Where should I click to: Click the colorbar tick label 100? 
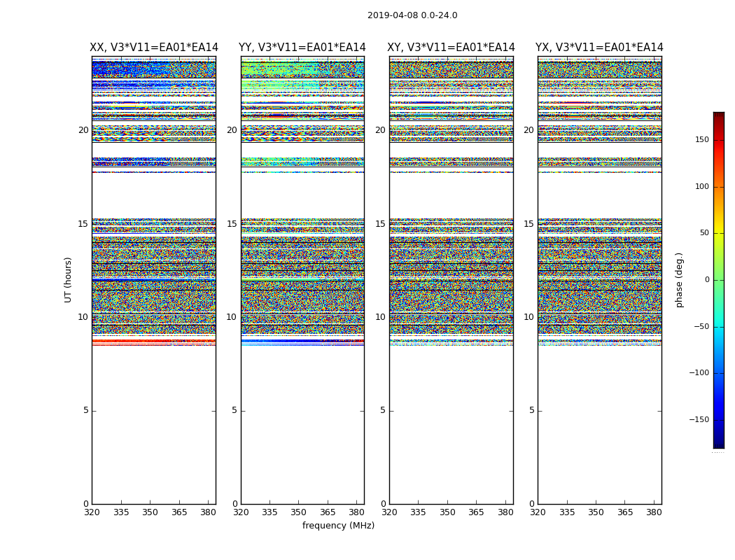coord(702,186)
